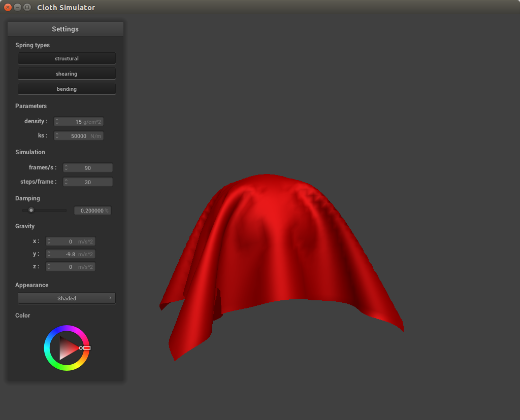Click the frames/s stepper arrows

67,168
